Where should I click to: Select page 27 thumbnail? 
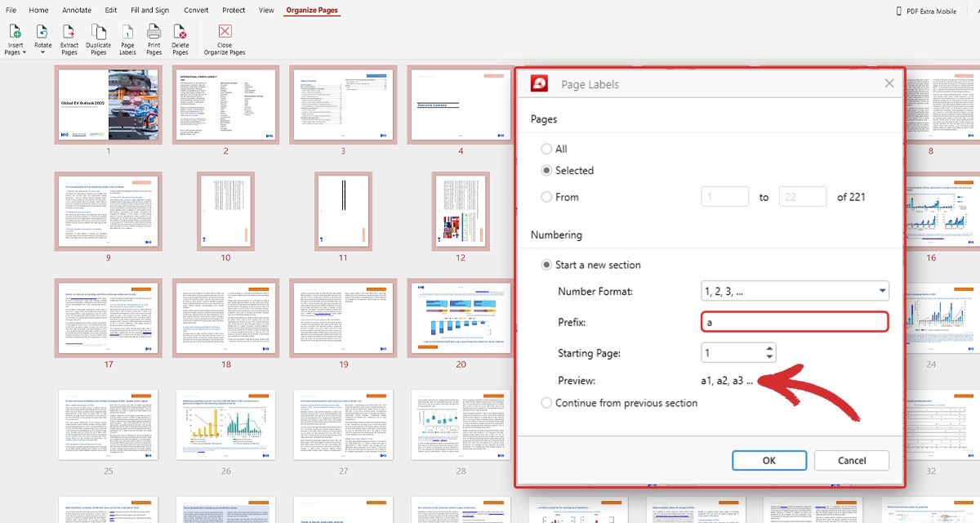343,425
